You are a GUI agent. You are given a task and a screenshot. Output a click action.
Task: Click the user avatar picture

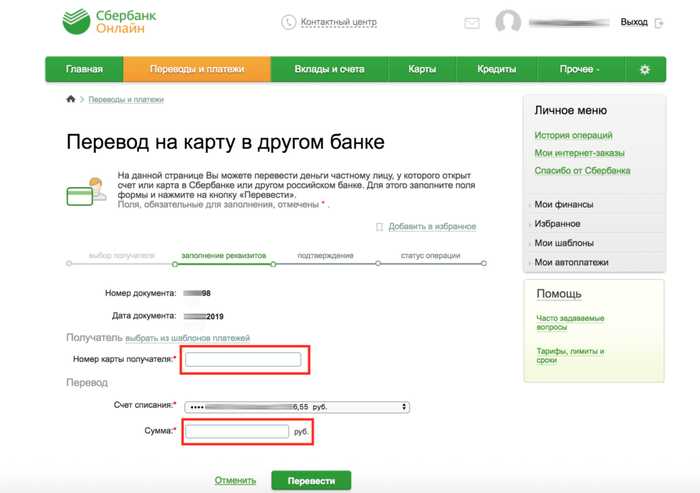508,21
